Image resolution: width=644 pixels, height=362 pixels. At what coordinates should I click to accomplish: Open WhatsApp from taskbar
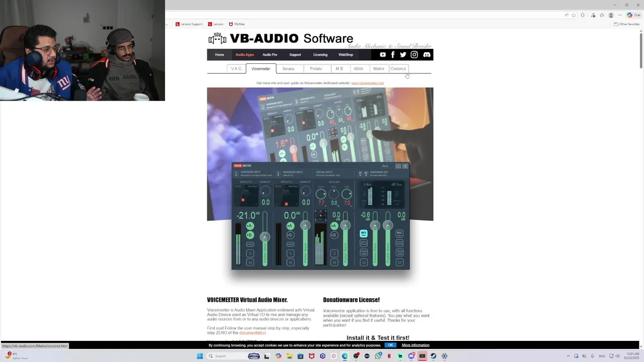(x=378, y=356)
